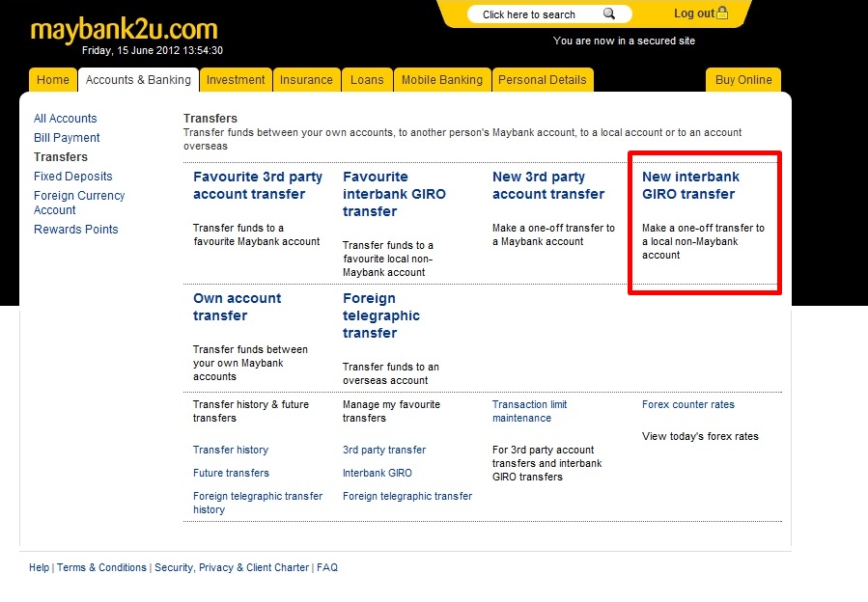Click 'Transfer history & future transfers' text
This screenshot has width=868, height=602.
click(x=251, y=411)
